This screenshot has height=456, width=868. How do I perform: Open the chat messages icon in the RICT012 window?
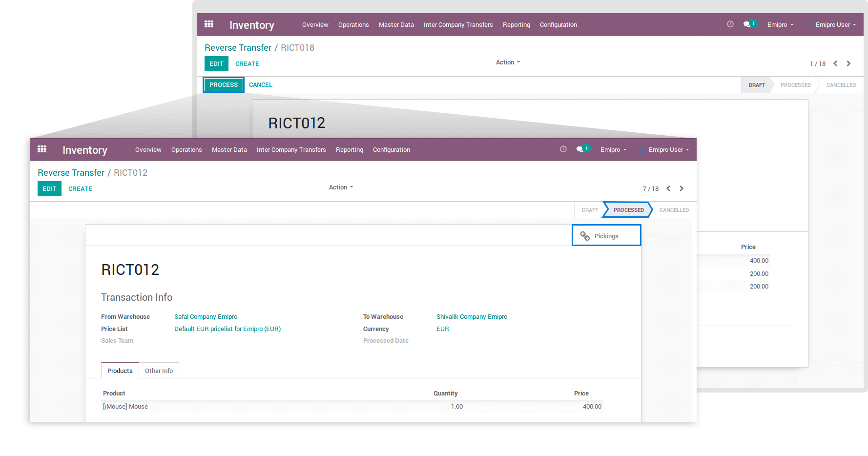pyautogui.click(x=580, y=149)
